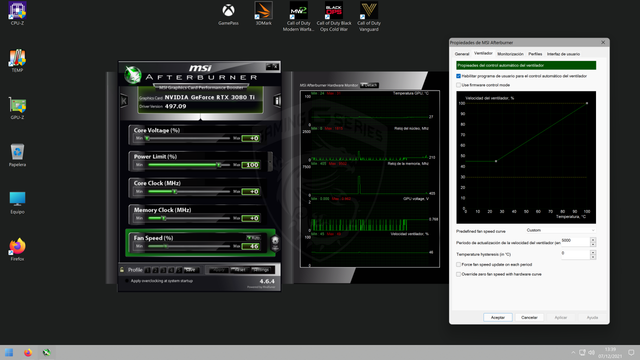Check Force fan speed update on each period
The width and height of the screenshot is (640, 360).
coord(458,264)
